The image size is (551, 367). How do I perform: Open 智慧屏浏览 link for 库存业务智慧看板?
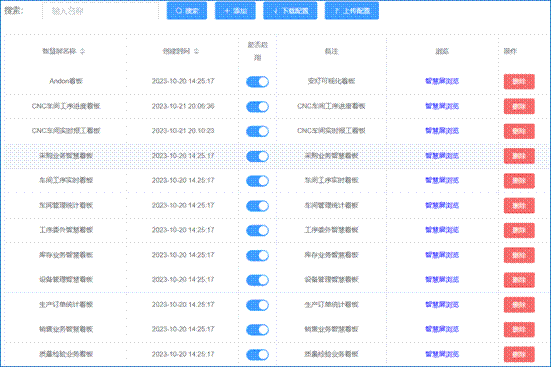(442, 255)
